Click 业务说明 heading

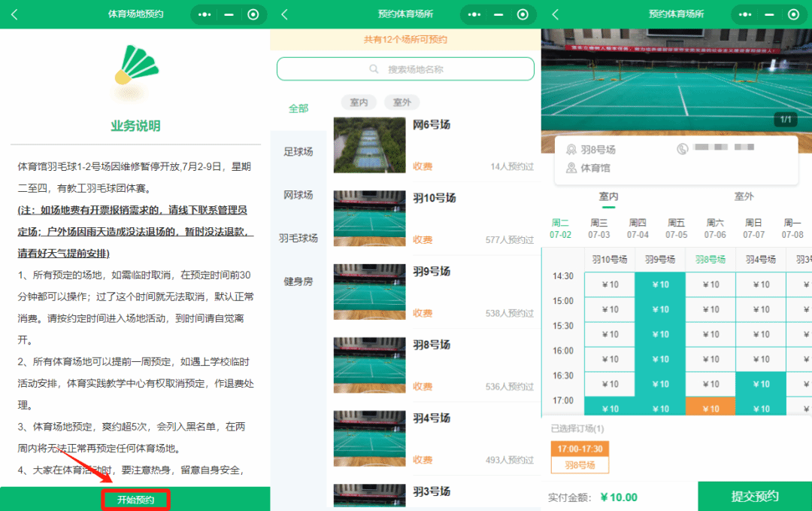pyautogui.click(x=135, y=126)
